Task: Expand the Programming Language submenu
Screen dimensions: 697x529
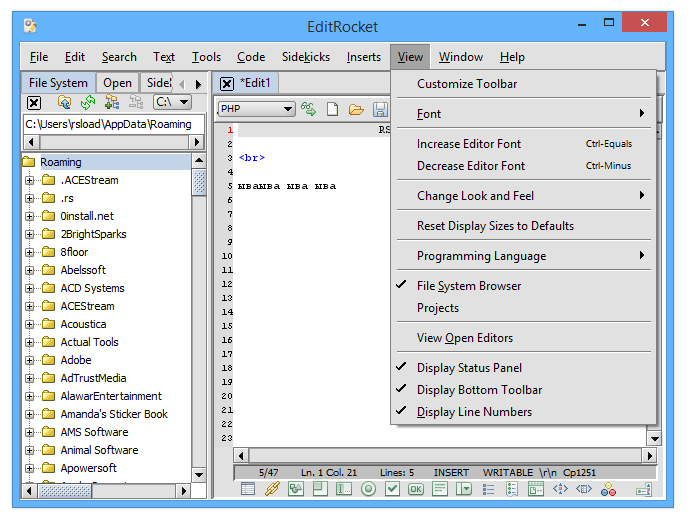Action: [524, 256]
